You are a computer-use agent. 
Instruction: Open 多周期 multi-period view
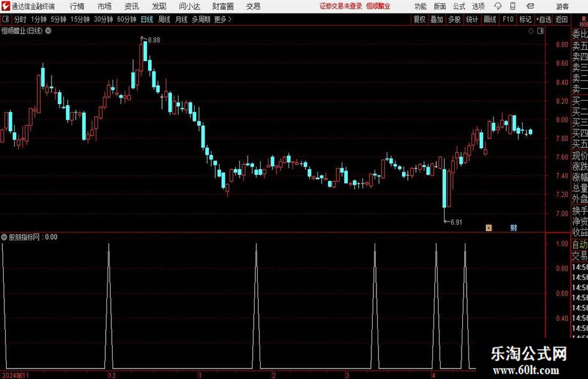tap(201, 19)
